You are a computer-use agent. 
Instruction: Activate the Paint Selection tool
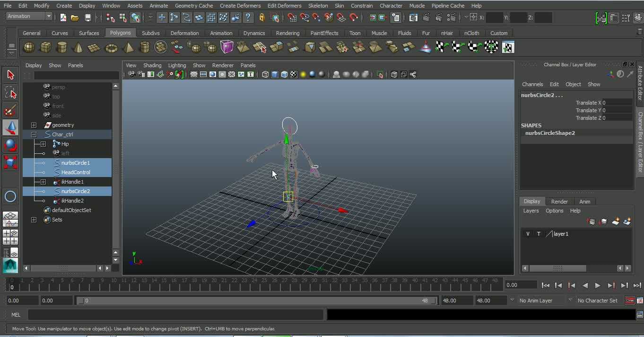click(10, 110)
